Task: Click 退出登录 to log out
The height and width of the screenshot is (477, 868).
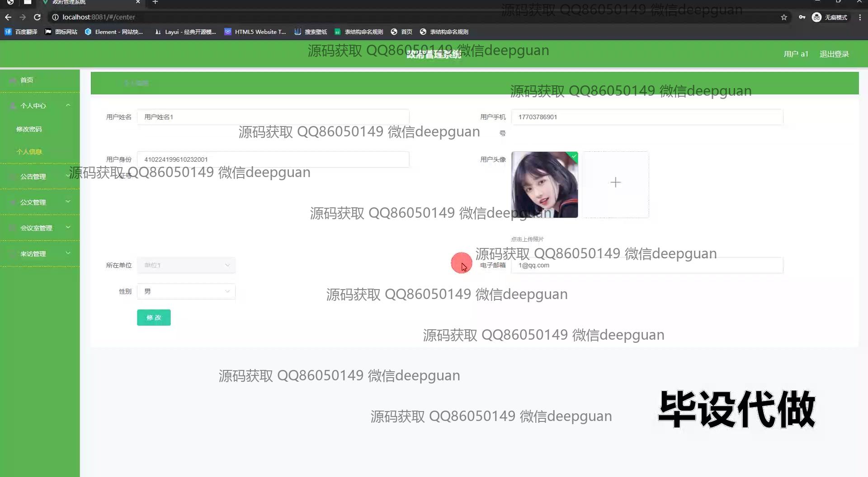Action: 834,54
